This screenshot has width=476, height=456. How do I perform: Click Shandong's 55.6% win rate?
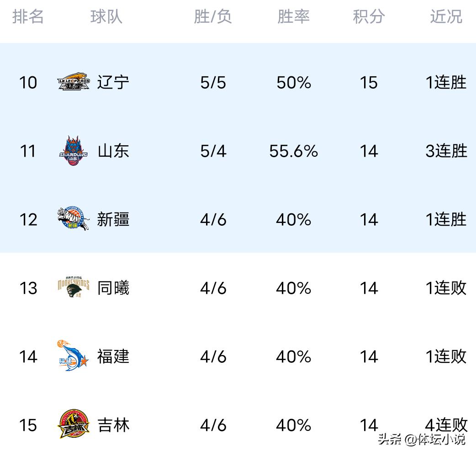coord(293,151)
